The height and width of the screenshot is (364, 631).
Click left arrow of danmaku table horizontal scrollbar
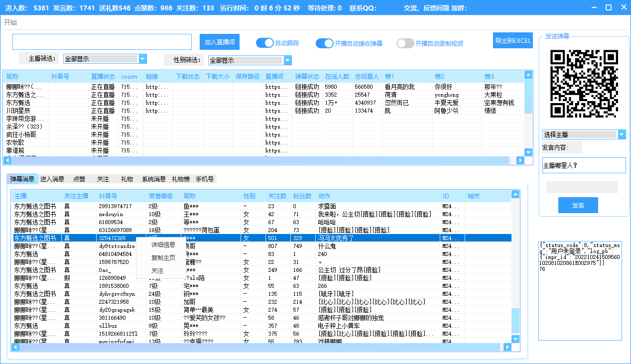16,347
